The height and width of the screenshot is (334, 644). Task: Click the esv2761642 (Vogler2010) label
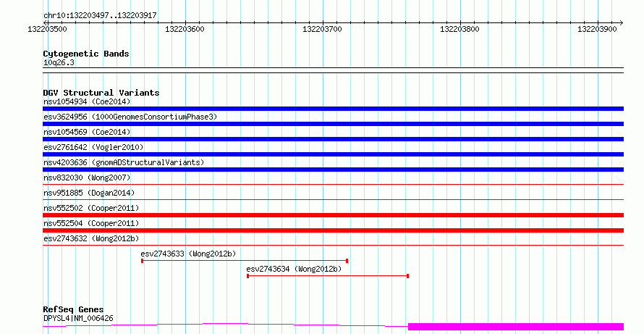click(x=93, y=147)
